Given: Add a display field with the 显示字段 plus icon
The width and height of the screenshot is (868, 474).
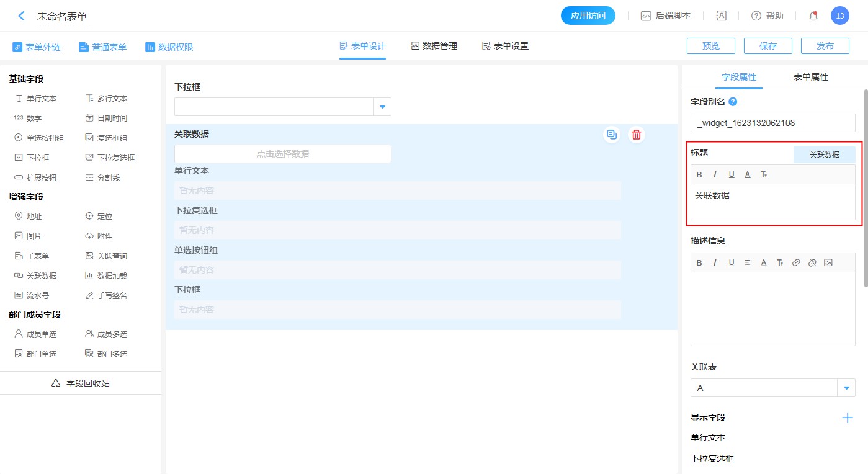Looking at the screenshot, I should pos(847,418).
